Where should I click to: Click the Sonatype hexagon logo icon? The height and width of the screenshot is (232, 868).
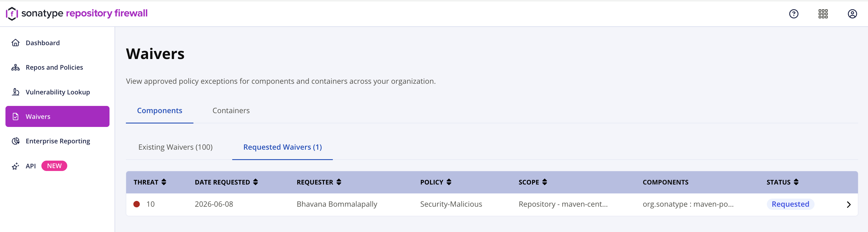pyautogui.click(x=12, y=14)
